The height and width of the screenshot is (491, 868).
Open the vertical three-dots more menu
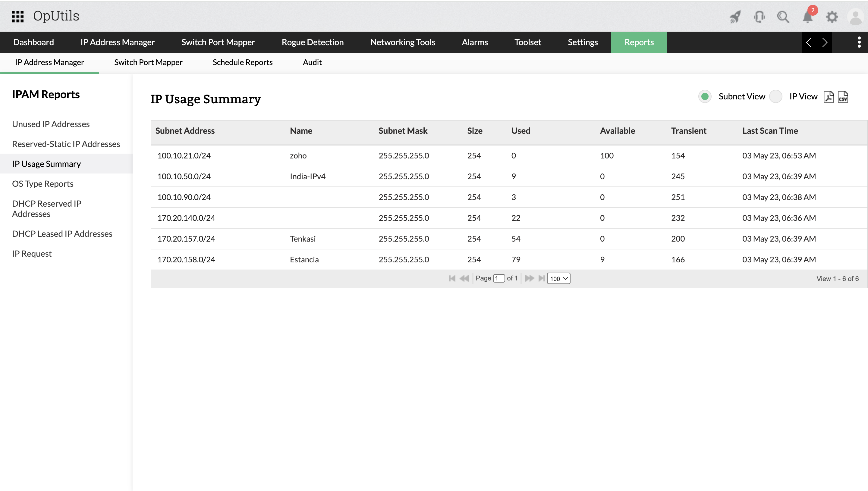[859, 42]
